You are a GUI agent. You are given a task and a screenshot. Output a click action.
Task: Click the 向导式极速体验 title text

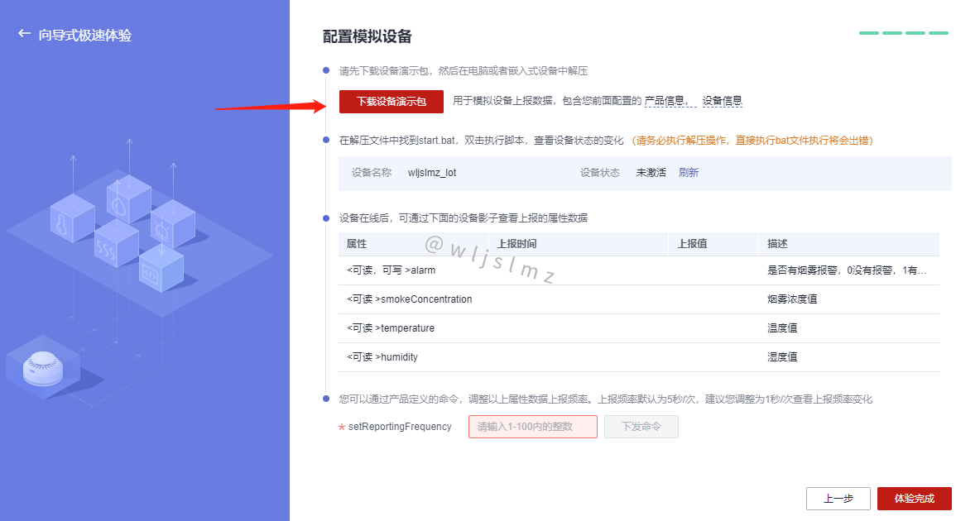tap(85, 35)
